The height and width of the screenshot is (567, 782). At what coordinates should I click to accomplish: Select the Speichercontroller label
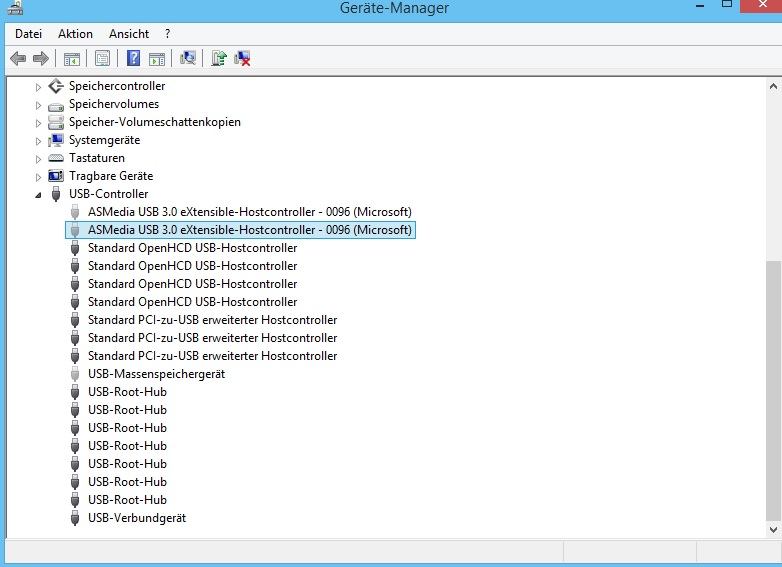tap(117, 86)
